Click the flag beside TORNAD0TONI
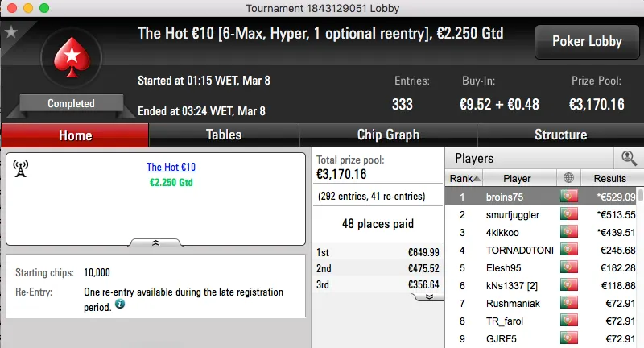 coord(570,250)
